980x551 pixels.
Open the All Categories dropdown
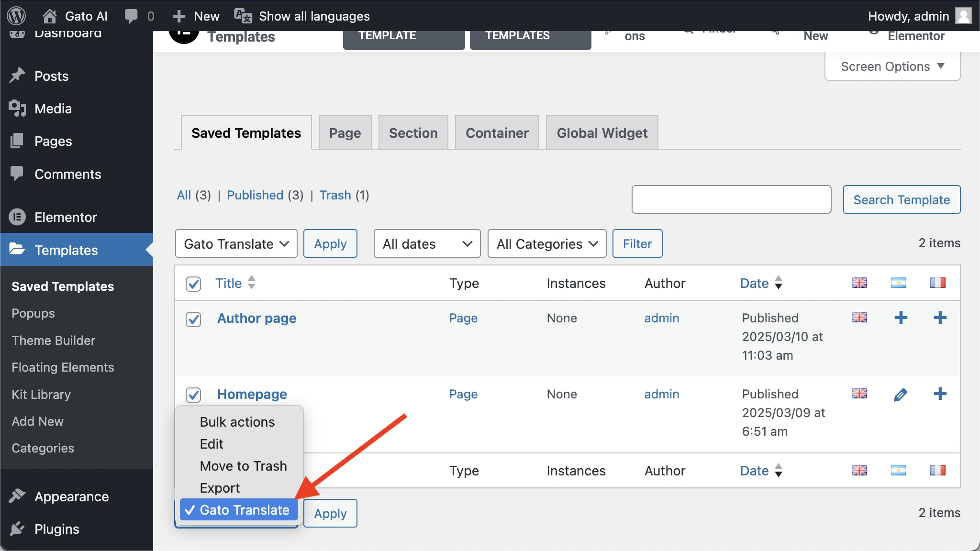coord(546,244)
